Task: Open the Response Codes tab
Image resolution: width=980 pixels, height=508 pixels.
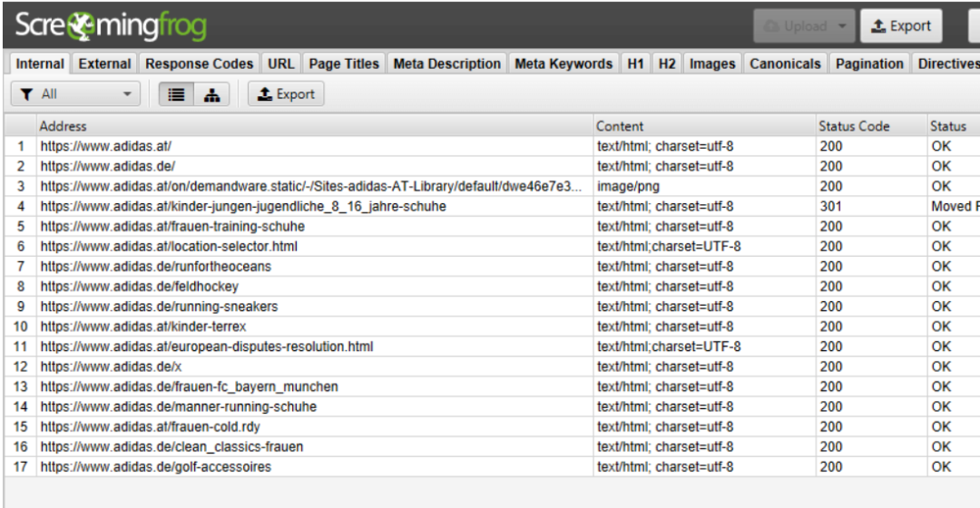Action: click(x=199, y=63)
